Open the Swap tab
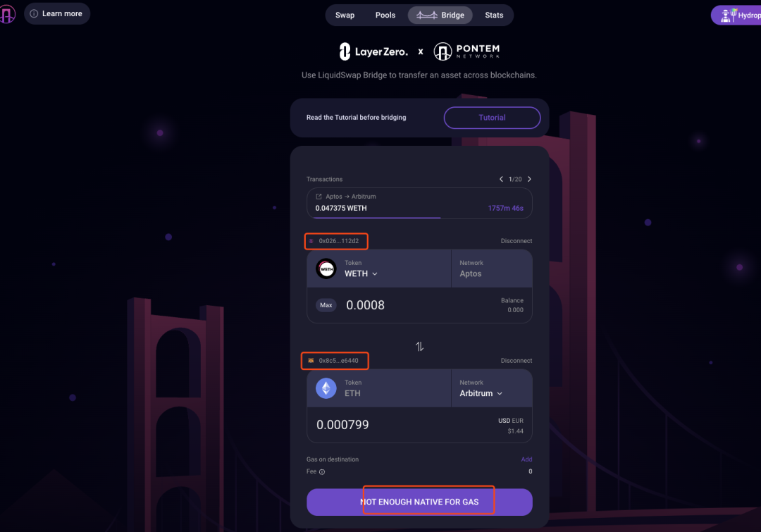Viewport: 761px width, 532px height. pos(345,15)
